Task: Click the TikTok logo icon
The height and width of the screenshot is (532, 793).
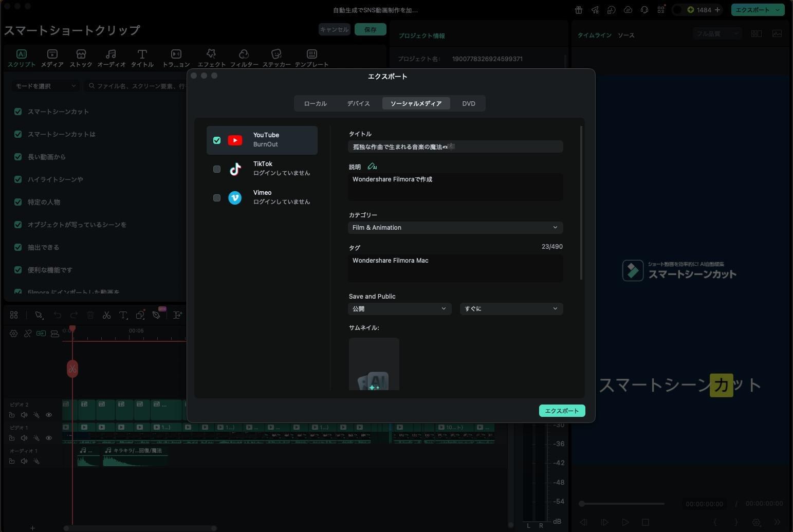Action: pos(235,169)
